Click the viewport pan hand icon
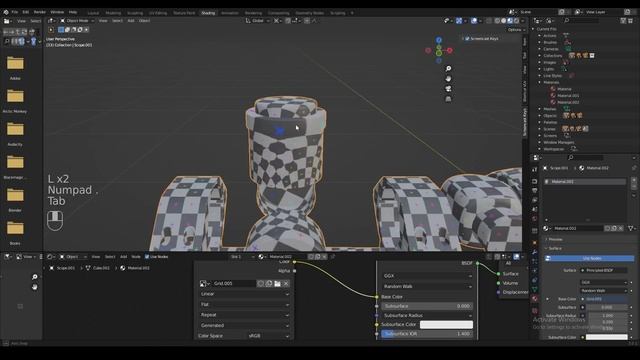The width and height of the screenshot is (640, 360). pyautogui.click(x=448, y=79)
